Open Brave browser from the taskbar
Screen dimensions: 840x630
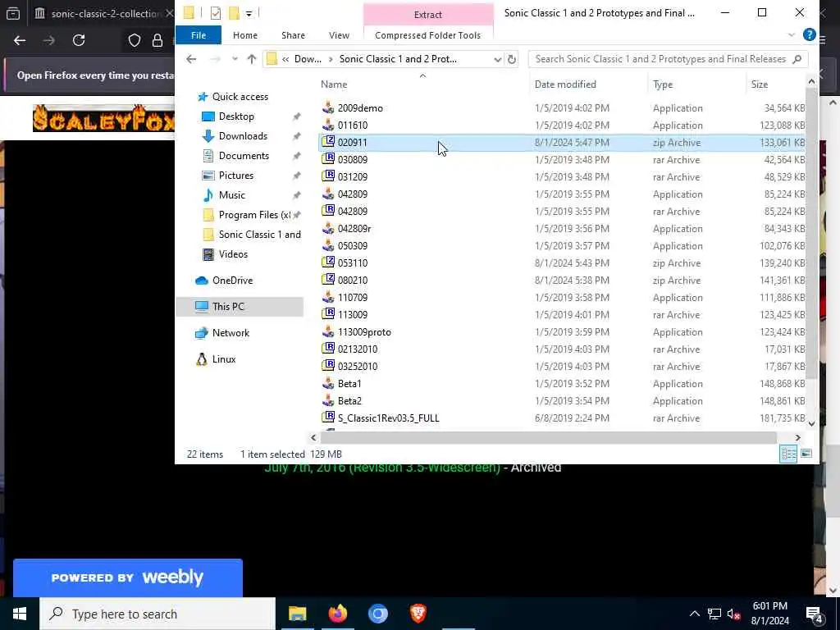pos(418,614)
